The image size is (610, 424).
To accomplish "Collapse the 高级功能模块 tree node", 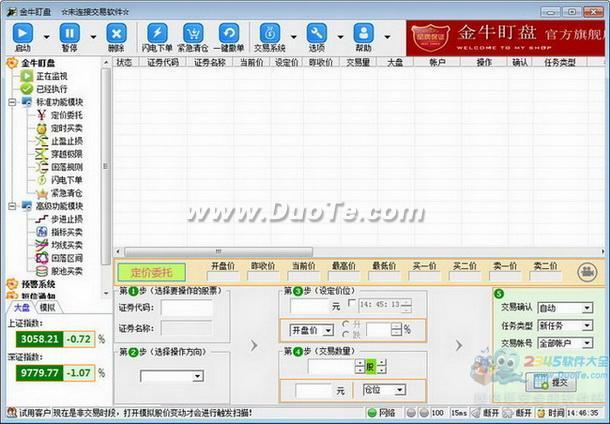I will [12, 206].
